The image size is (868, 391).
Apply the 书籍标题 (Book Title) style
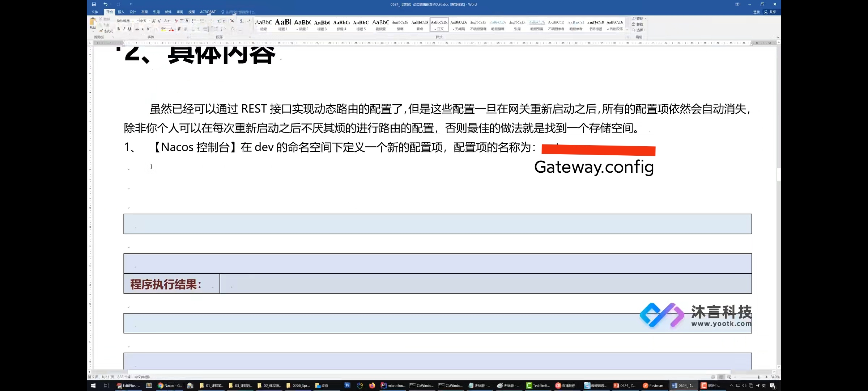(x=595, y=25)
